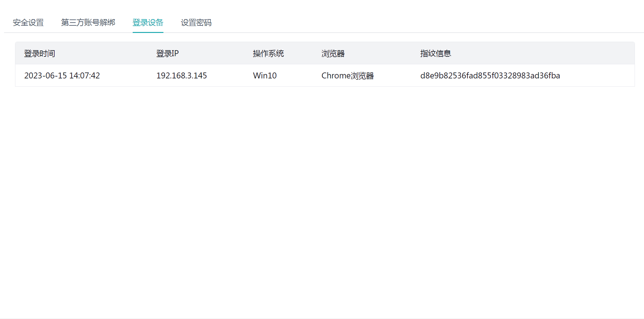Click the time 14:07:42 in the login row

coord(84,76)
